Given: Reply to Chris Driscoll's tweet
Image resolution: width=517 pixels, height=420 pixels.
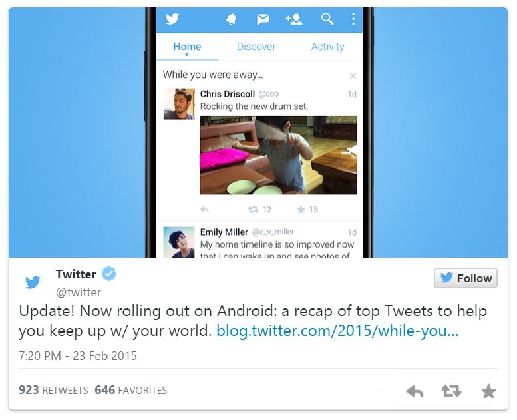Looking at the screenshot, I should [x=204, y=210].
